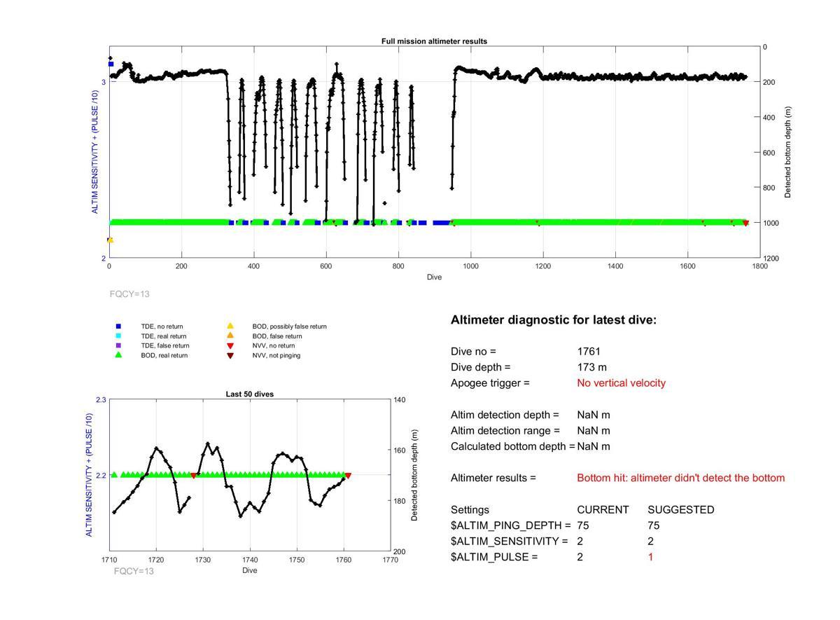Screen dimensions: 840x620
Task: Click the 1740 tick label on the Last 50 dives x-axis
Action: 250,560
